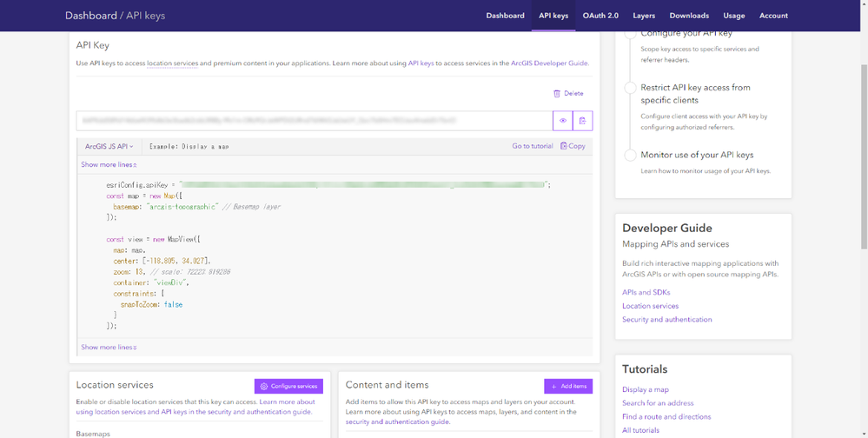Open the ArcGIS Developer Guide link
Viewport: 868px width, 438px height.
(549, 63)
